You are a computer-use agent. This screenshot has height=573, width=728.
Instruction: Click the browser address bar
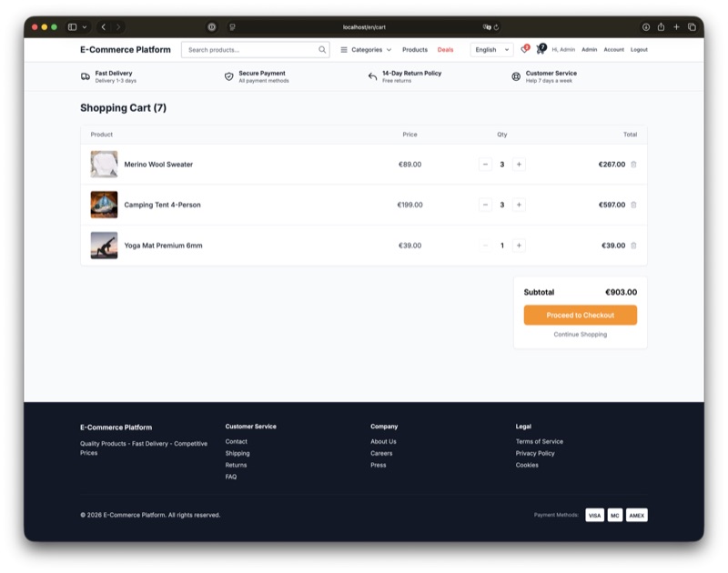point(364,27)
